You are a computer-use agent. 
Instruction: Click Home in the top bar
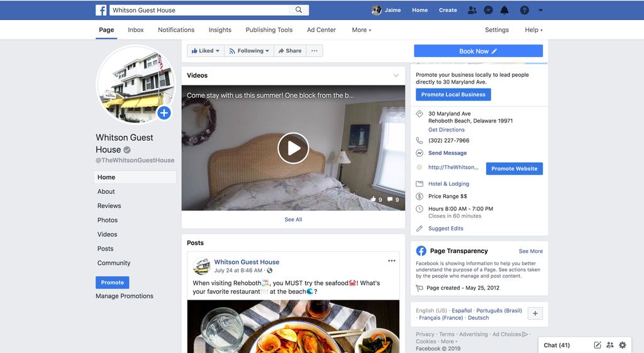click(x=419, y=10)
